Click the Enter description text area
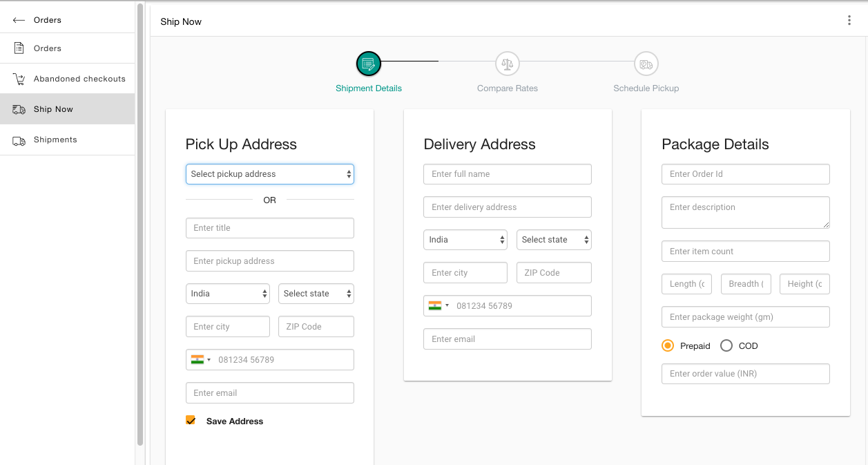Viewport: 868px width, 465px height. (x=746, y=213)
